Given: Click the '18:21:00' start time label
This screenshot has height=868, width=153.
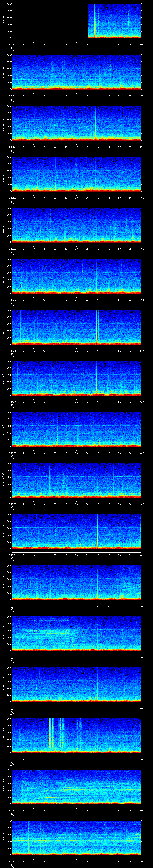Looking at the screenshot, I should point(12,657).
